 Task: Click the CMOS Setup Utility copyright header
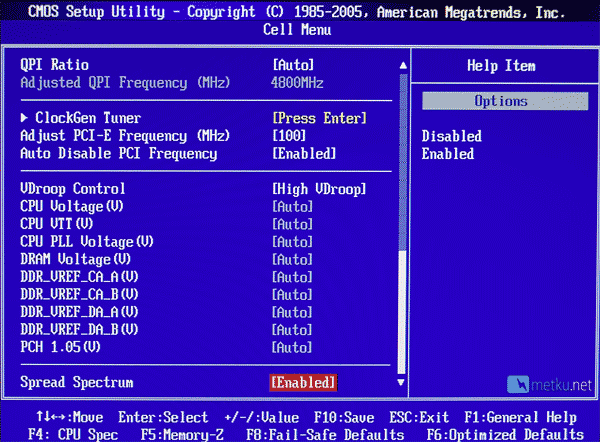click(x=297, y=12)
